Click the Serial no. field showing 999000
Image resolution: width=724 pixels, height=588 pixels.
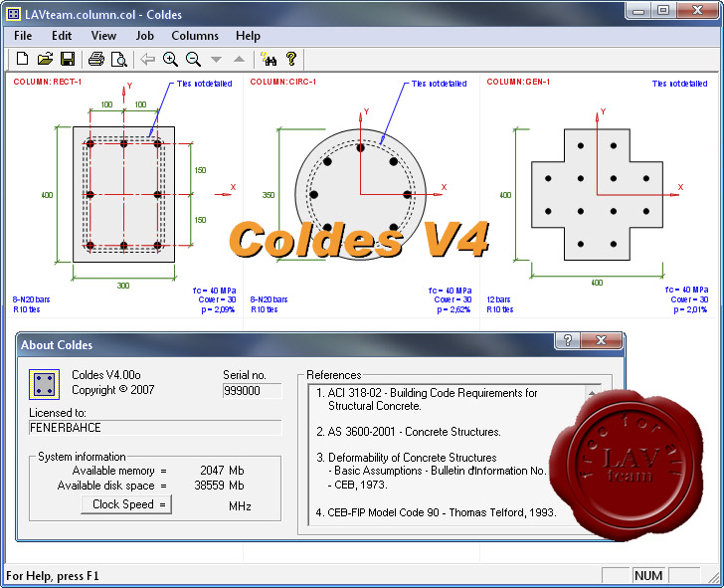pyautogui.click(x=252, y=391)
